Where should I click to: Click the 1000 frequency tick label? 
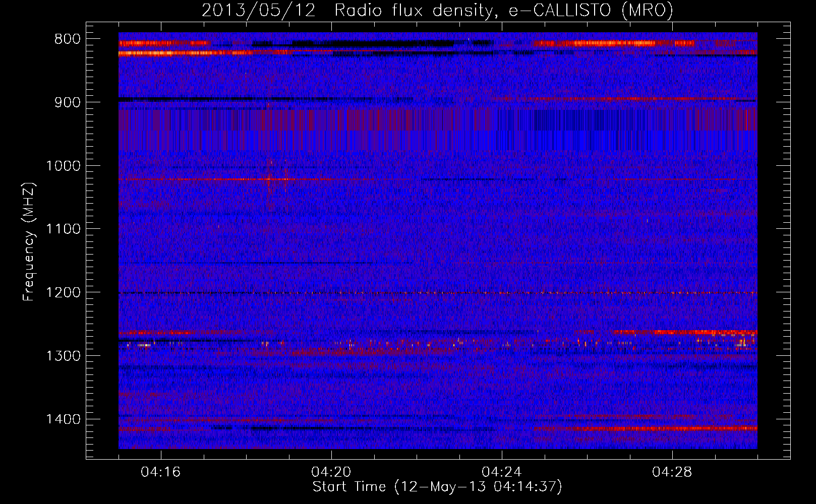click(63, 166)
